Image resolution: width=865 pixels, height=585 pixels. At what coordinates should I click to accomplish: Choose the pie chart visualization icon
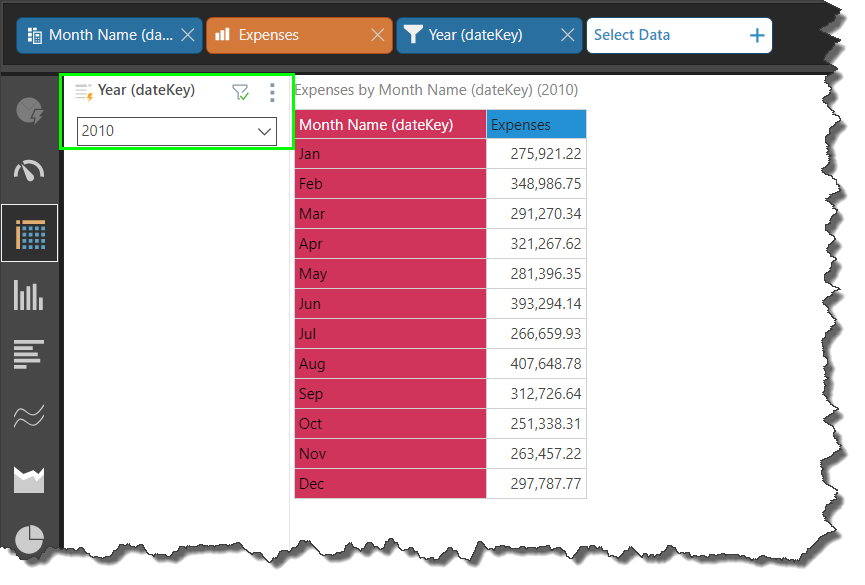coord(29,540)
